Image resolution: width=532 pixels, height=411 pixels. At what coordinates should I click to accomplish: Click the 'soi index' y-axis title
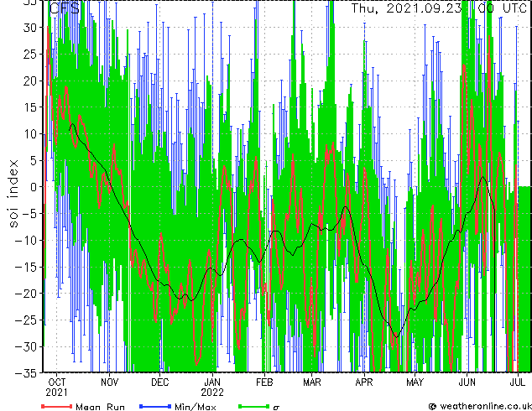point(13,193)
